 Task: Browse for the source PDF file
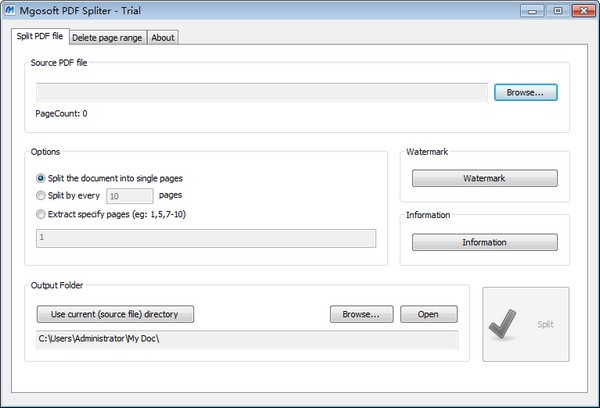[x=525, y=92]
